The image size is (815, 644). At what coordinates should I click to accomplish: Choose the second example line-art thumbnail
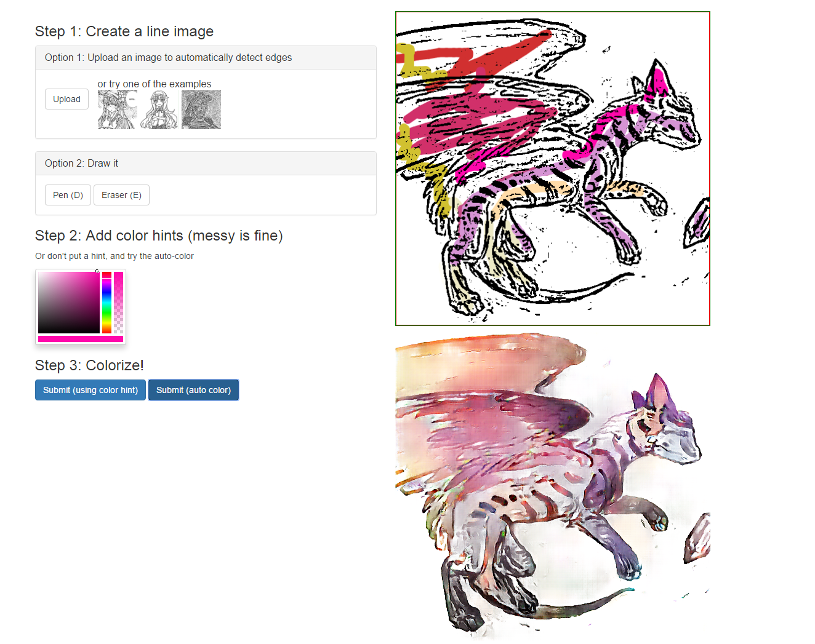[159, 109]
